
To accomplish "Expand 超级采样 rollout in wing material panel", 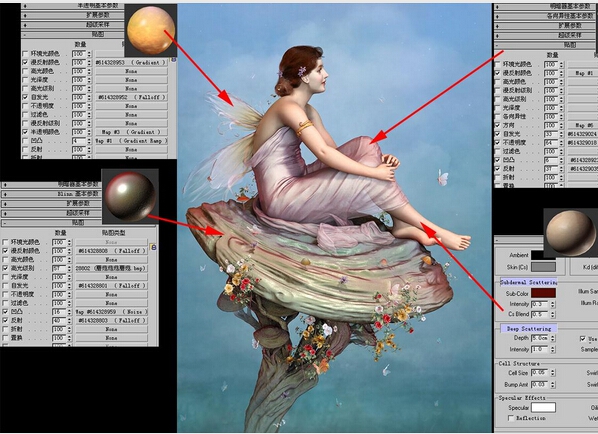I will click(73, 25).
